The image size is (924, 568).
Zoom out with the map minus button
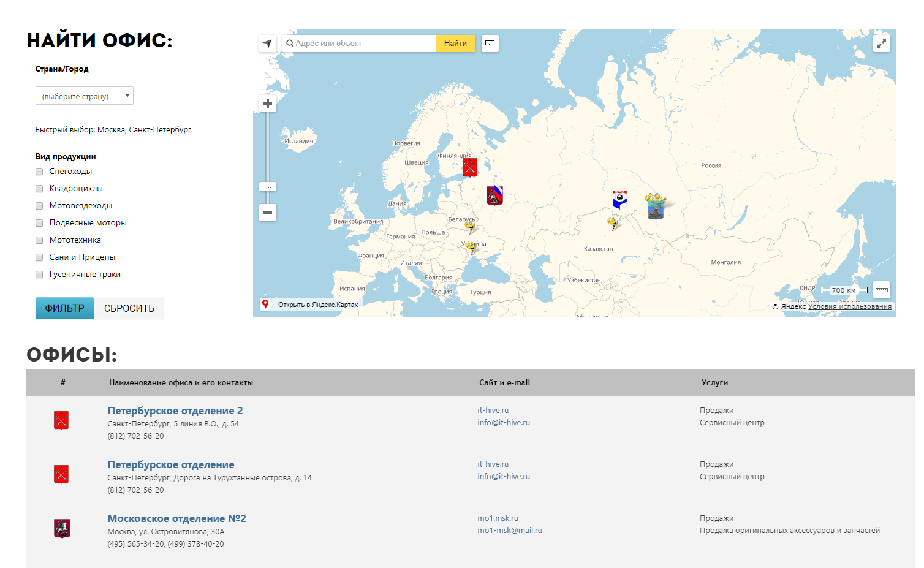click(x=268, y=213)
